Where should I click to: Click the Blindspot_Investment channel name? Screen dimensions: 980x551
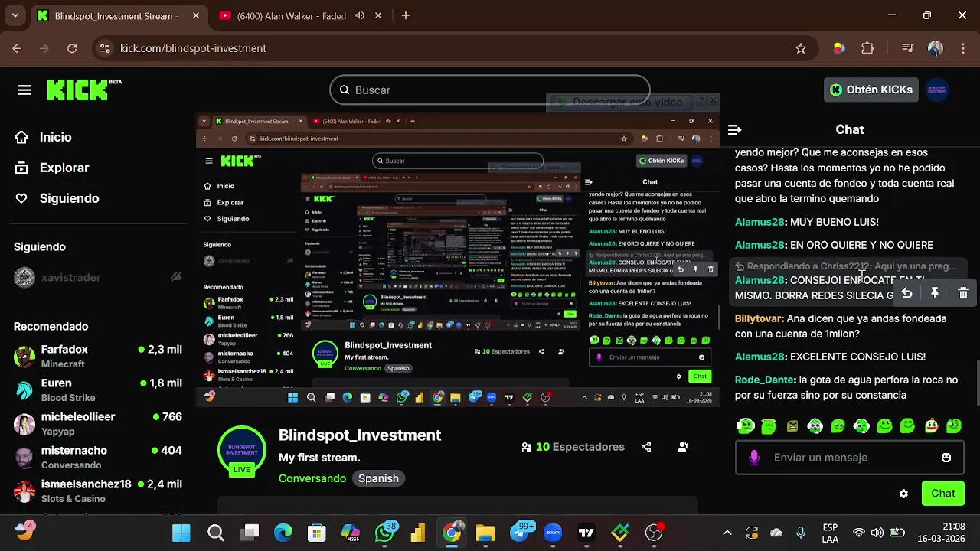tap(360, 435)
